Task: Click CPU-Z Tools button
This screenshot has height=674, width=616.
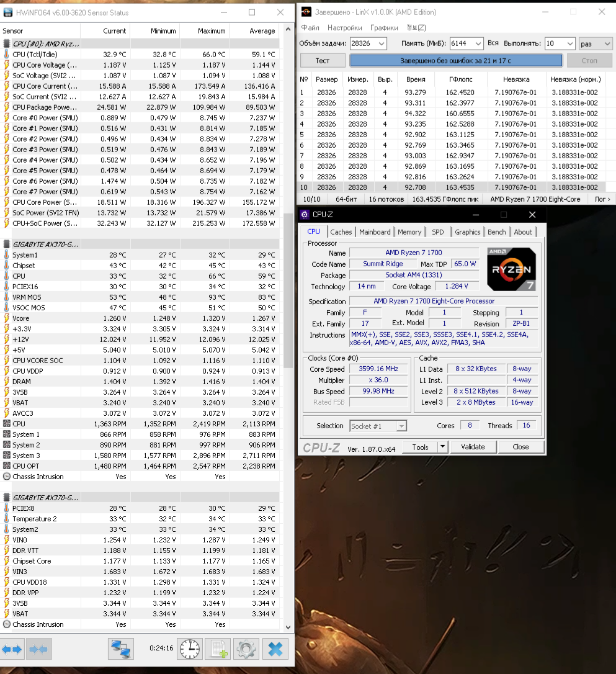Action: [420, 447]
